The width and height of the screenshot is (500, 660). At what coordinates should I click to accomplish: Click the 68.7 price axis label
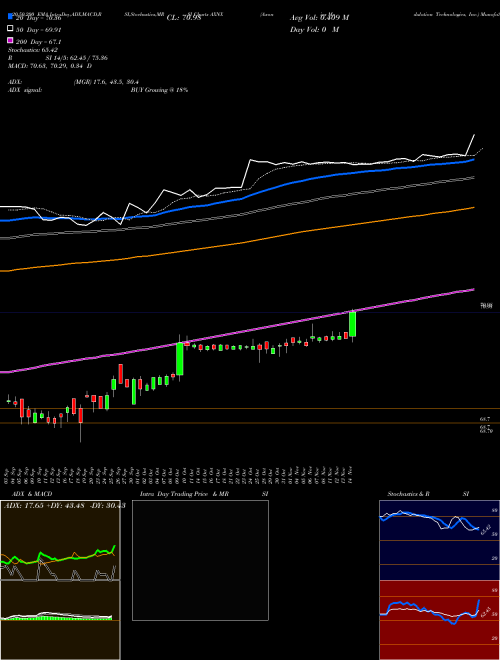[x=485, y=419]
